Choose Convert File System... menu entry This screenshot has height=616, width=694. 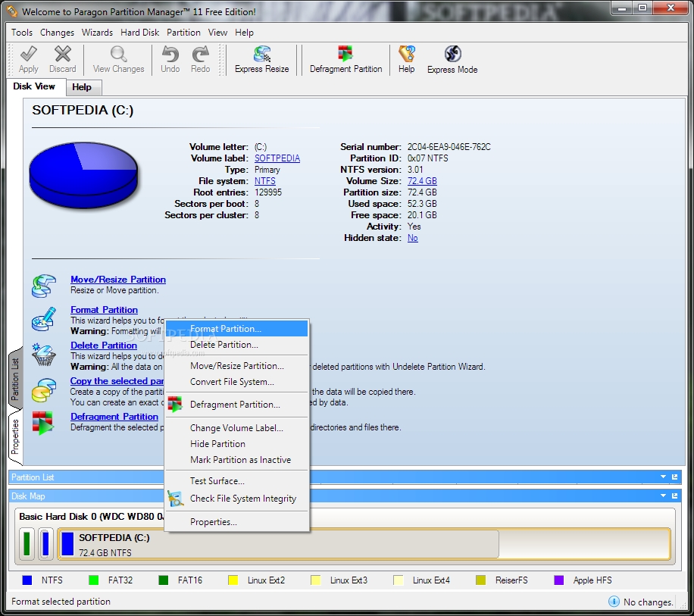(237, 382)
